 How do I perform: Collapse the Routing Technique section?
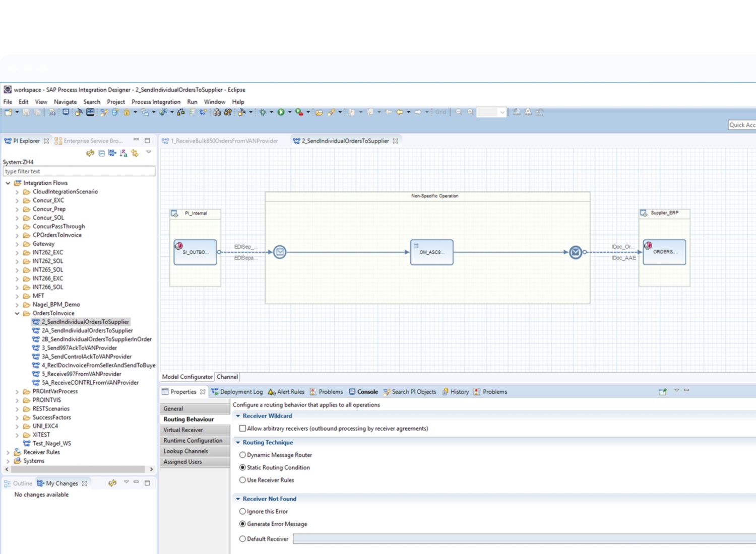(x=238, y=442)
